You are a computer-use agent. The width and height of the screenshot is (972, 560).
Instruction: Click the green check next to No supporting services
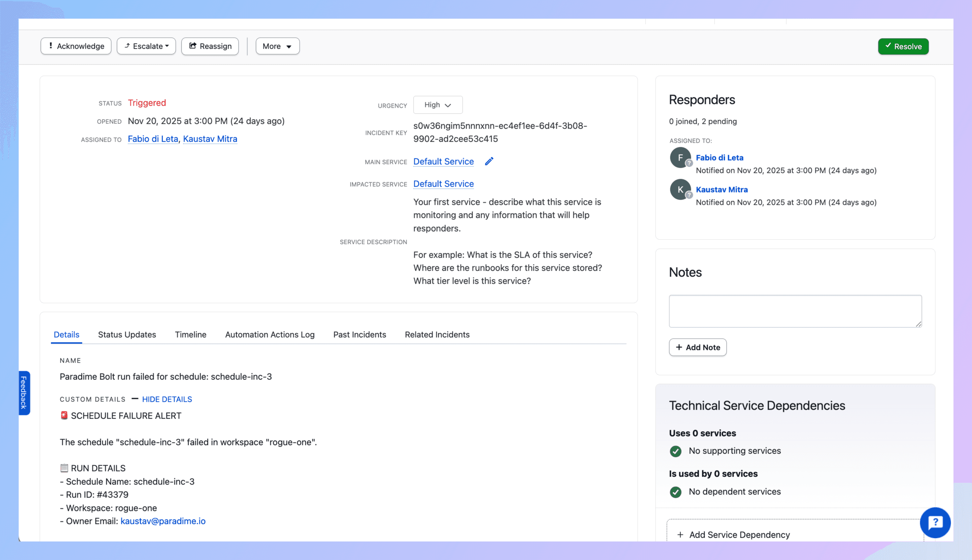[675, 451]
